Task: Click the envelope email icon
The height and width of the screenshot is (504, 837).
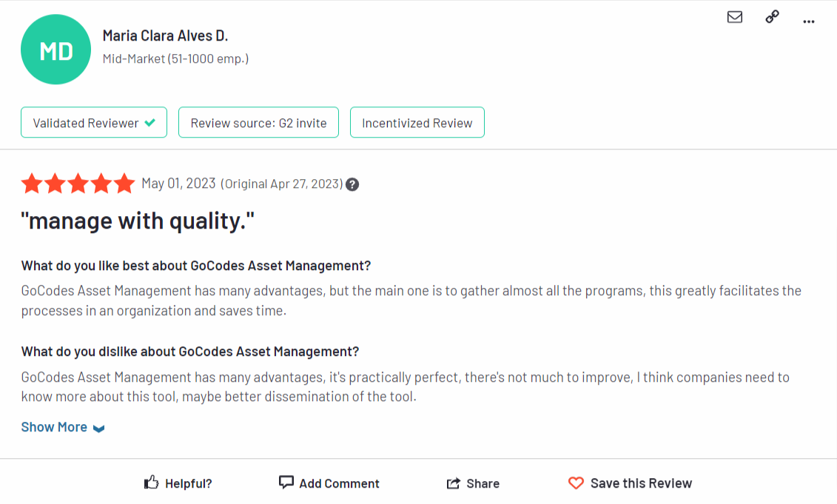Action: click(x=735, y=17)
